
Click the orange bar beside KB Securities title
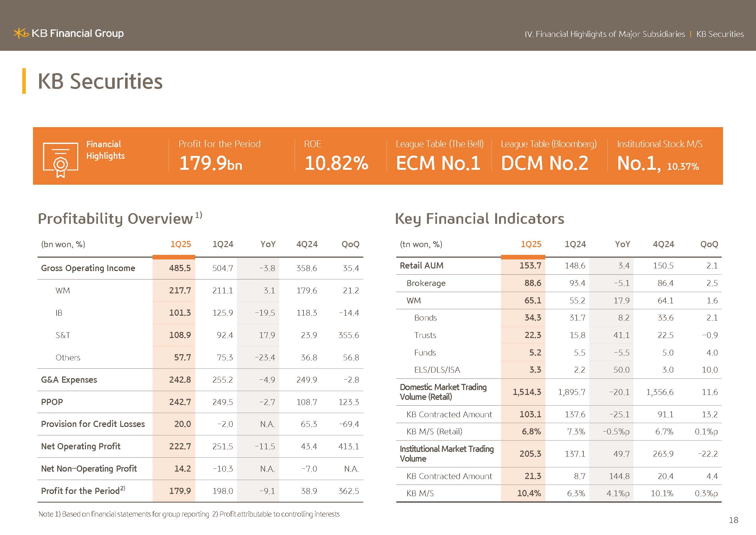[x=24, y=81]
